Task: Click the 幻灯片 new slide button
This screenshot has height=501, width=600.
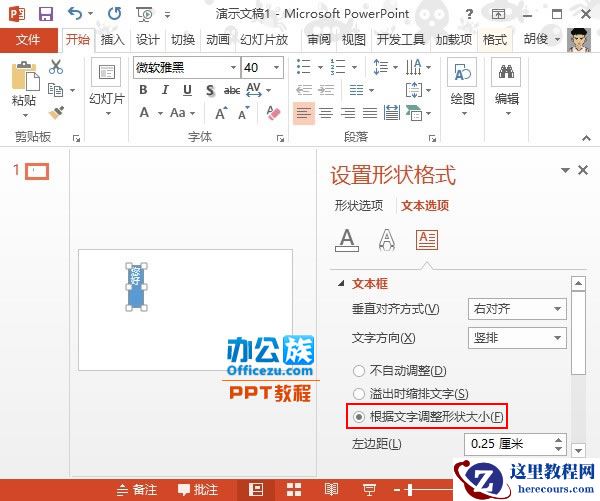Action: [x=107, y=88]
